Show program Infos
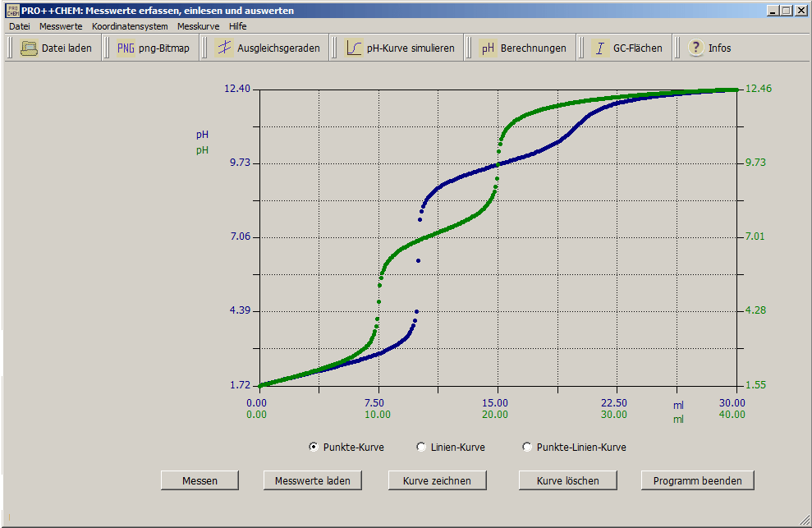The width and height of the screenshot is (812, 528). coord(708,48)
